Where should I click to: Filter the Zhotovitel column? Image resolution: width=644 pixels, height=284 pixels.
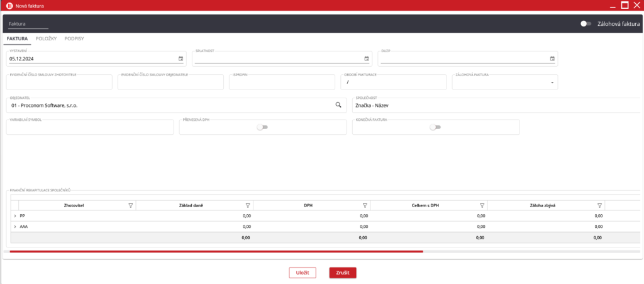pyautogui.click(x=130, y=205)
